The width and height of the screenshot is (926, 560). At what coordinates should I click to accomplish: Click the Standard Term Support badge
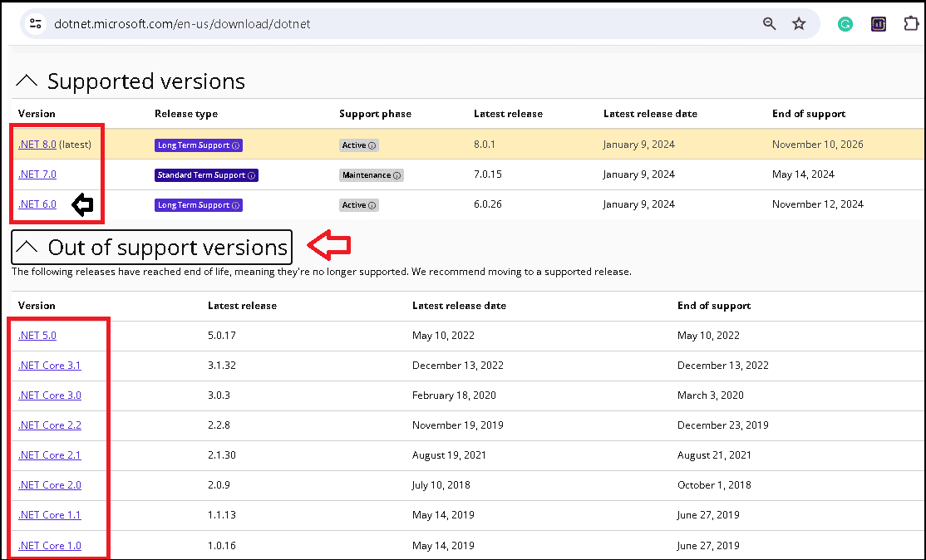point(206,175)
